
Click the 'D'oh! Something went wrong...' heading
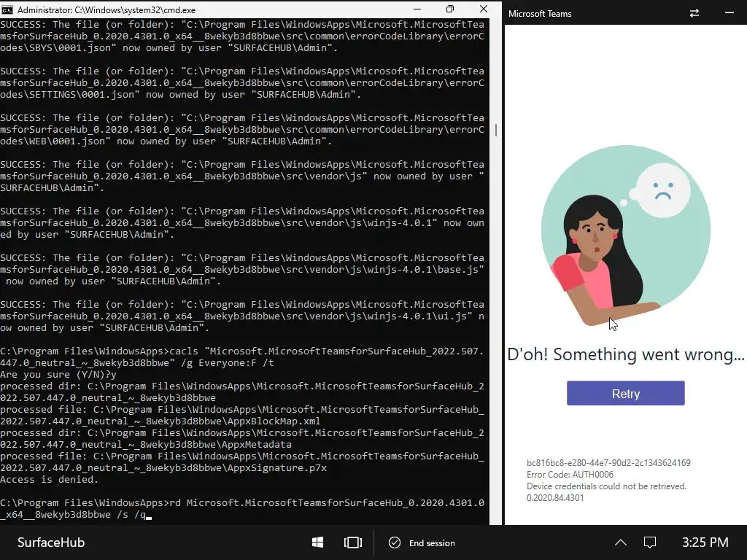point(625,354)
